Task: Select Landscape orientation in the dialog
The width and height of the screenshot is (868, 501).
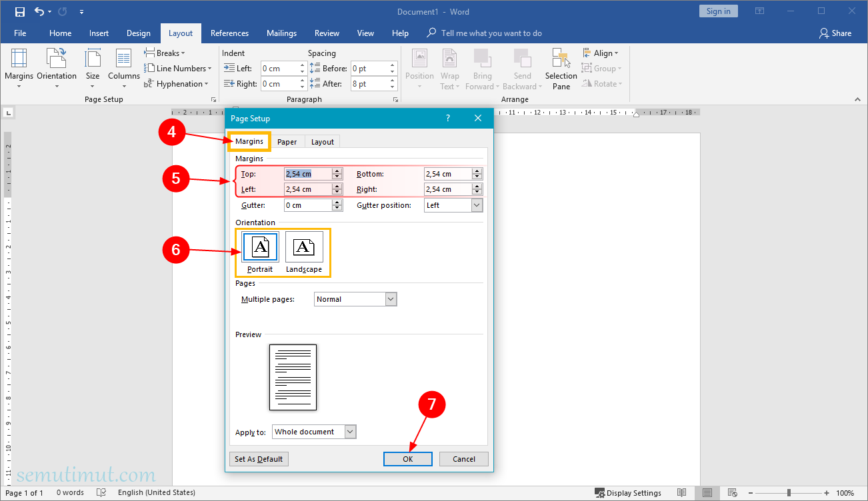Action: coord(305,247)
